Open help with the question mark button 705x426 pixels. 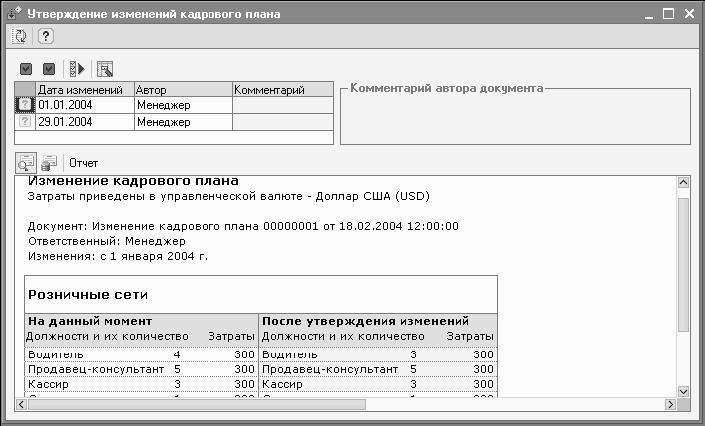click(45, 36)
